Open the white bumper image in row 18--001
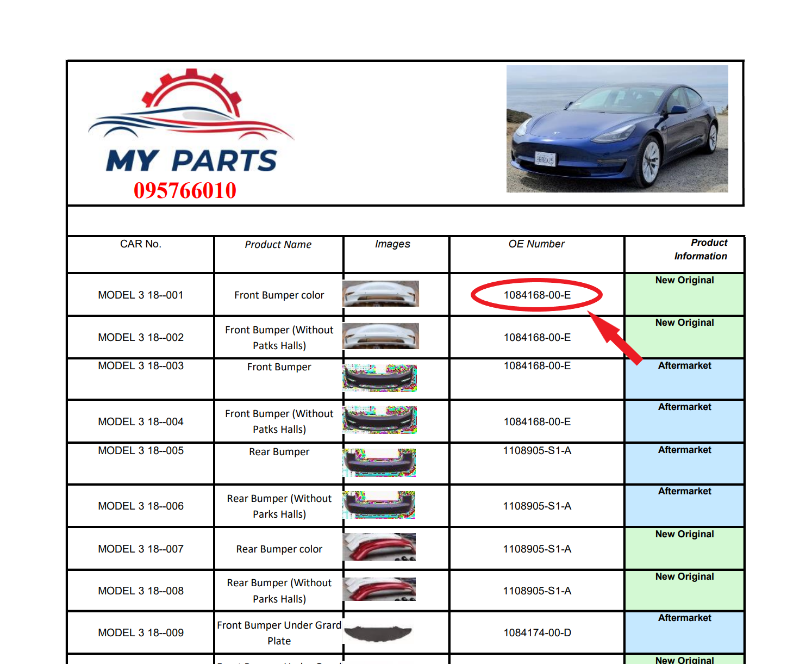The height and width of the screenshot is (664, 812). [380, 294]
